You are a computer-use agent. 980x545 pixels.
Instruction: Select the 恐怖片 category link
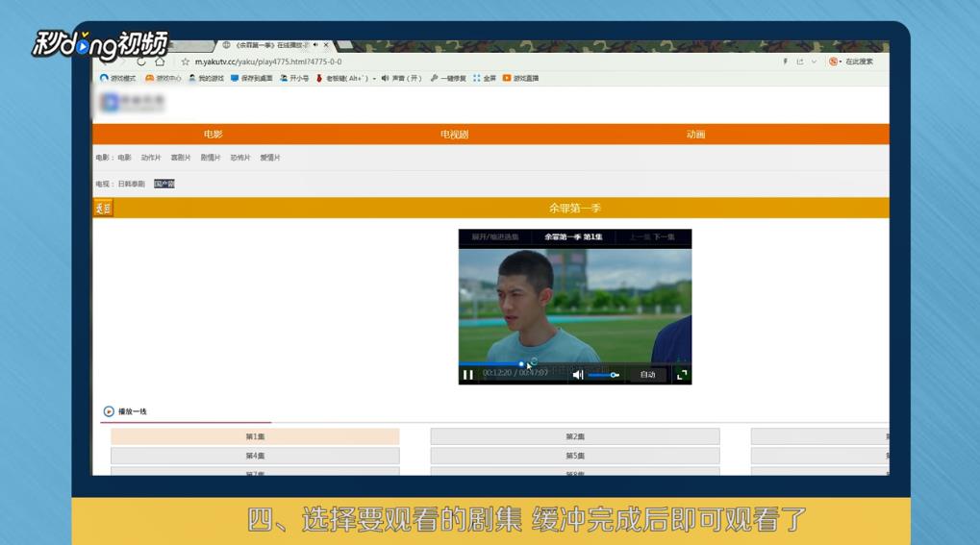pos(240,158)
